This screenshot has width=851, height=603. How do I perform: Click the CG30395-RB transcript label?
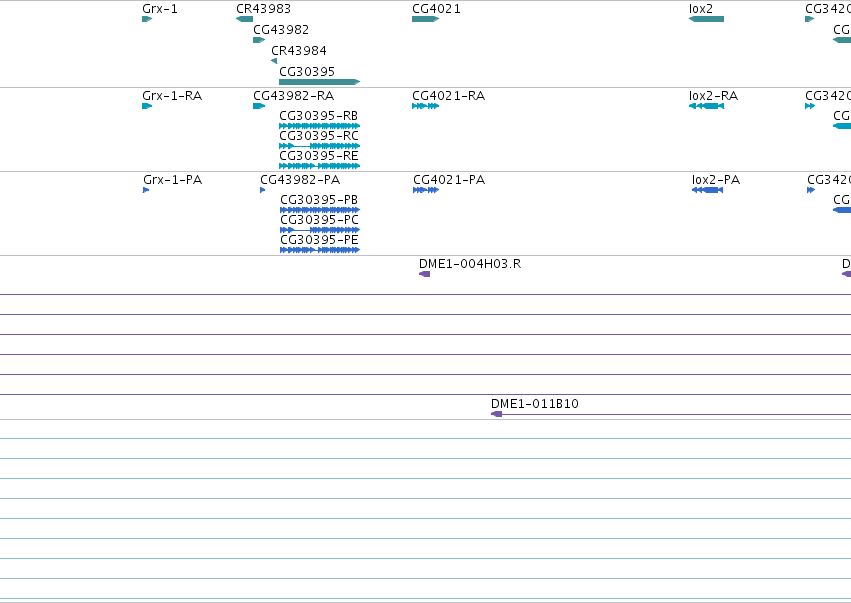coord(319,116)
